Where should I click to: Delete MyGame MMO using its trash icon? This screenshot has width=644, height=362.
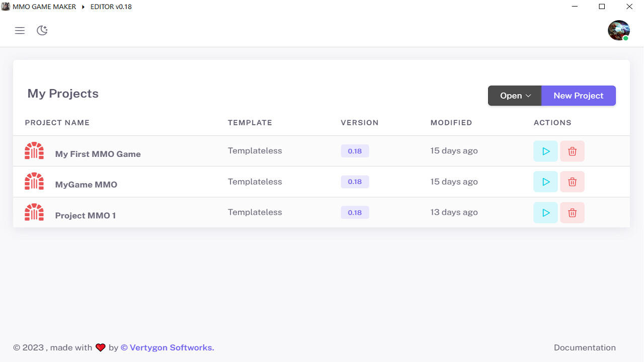click(572, 182)
